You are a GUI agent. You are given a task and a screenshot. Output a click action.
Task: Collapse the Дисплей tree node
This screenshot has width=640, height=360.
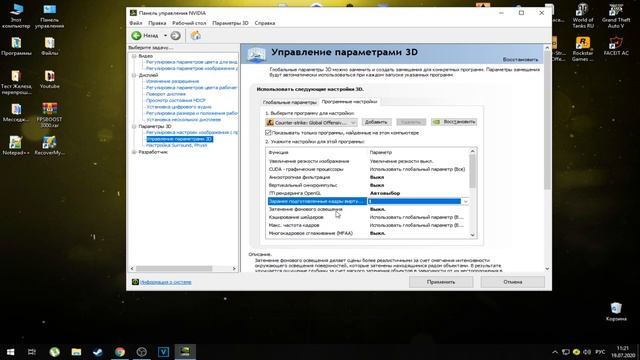(x=134, y=75)
